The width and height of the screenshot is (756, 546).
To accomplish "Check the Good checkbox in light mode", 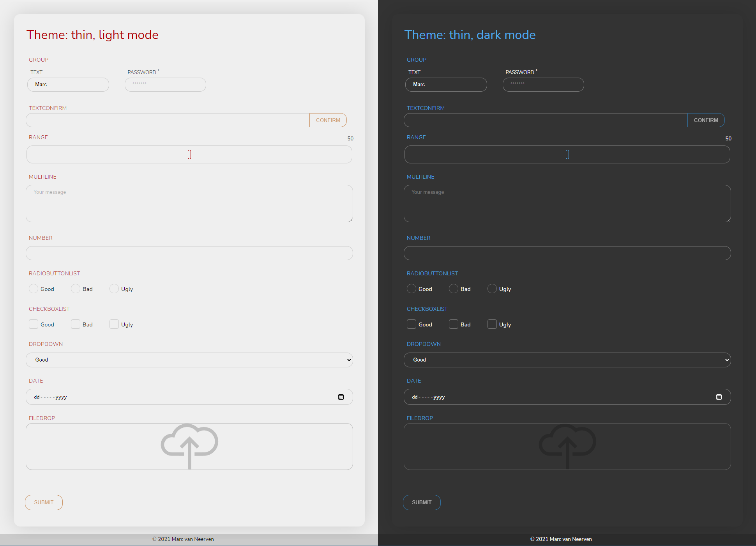I will (x=34, y=324).
